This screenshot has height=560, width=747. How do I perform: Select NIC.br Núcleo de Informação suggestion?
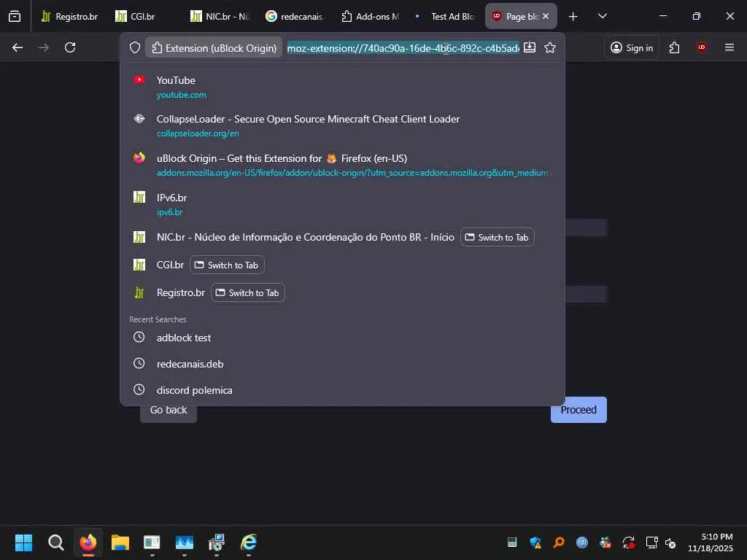[306, 237]
